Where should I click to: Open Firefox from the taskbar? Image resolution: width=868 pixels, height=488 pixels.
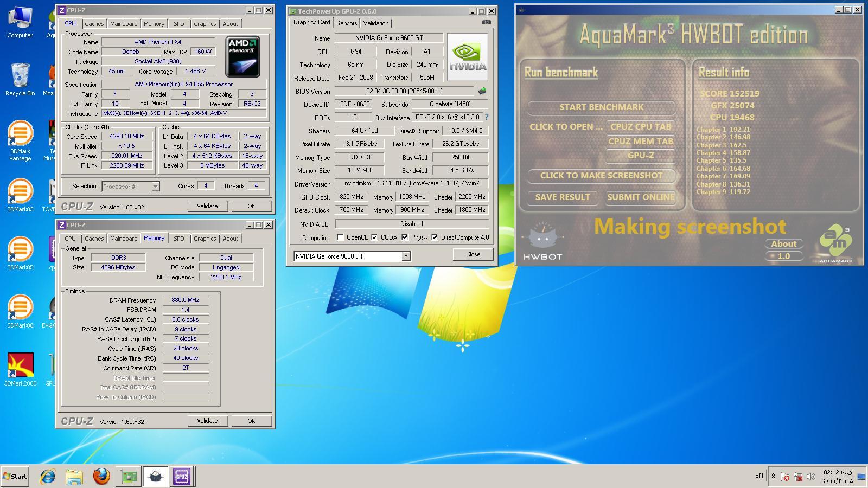click(x=101, y=477)
